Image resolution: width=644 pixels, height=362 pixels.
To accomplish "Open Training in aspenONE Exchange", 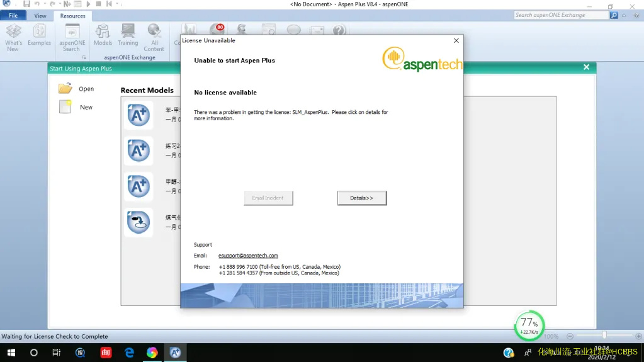I will click(128, 35).
